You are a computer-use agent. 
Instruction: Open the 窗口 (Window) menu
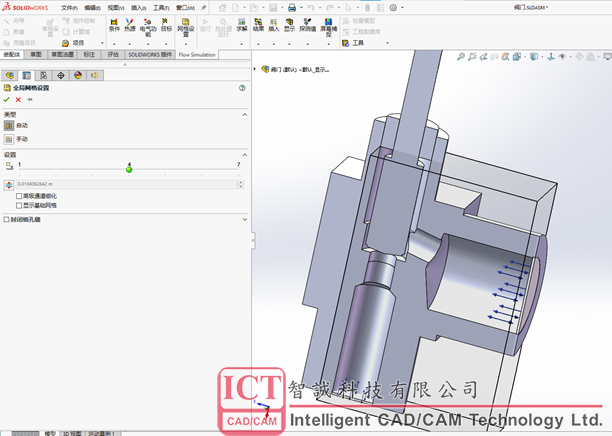point(185,8)
